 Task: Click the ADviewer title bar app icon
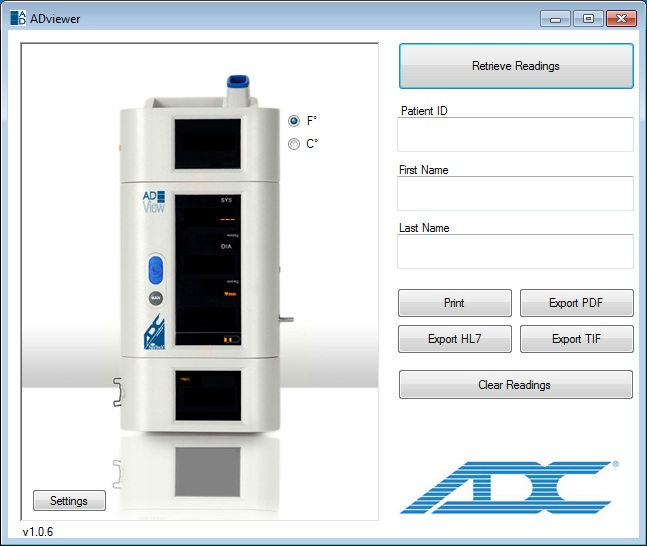pyautogui.click(x=18, y=18)
